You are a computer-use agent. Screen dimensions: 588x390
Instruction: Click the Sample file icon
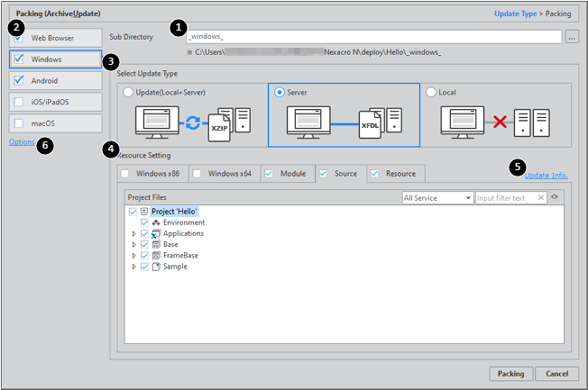point(156,267)
